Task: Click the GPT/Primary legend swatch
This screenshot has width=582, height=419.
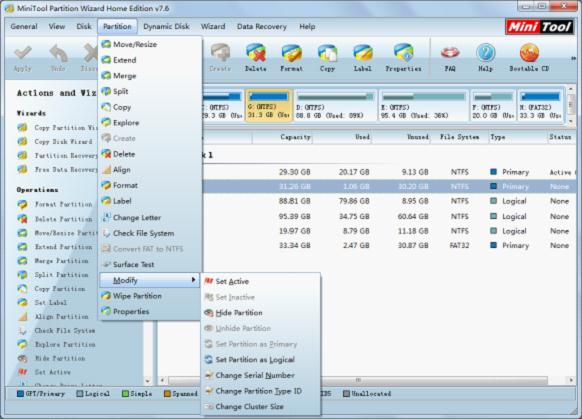Action: coord(20,394)
